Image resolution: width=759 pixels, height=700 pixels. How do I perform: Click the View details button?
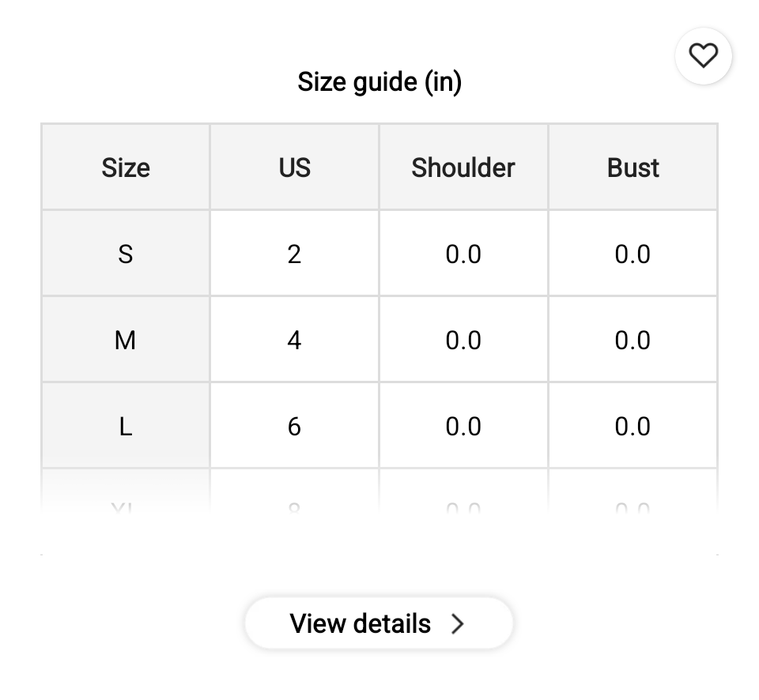[x=379, y=623]
